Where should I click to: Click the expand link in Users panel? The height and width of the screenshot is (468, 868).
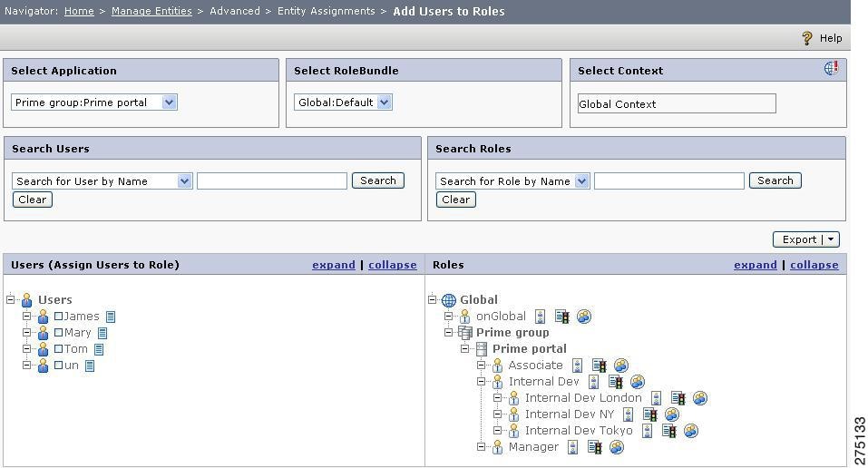pyautogui.click(x=334, y=265)
